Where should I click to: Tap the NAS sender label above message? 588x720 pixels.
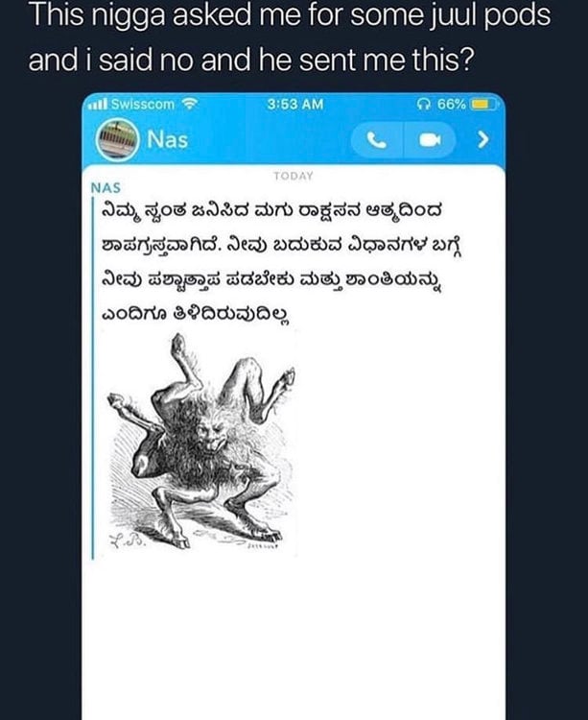(104, 188)
